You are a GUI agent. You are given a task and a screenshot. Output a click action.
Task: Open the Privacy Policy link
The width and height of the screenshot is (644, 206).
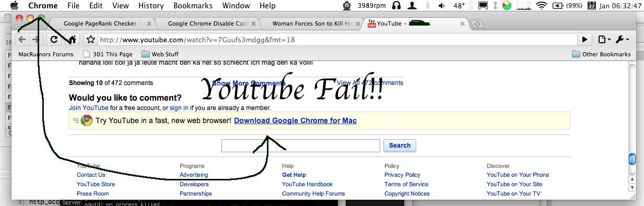(402, 175)
